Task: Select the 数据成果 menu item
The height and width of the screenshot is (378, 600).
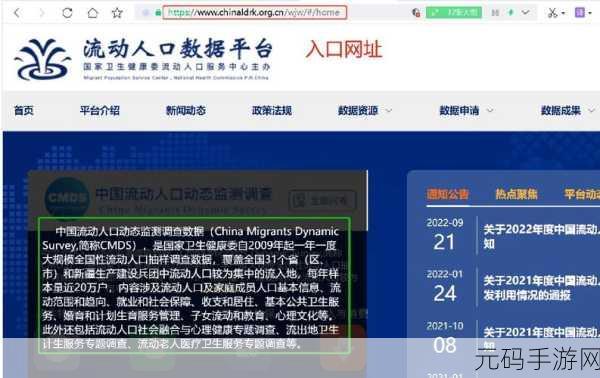Action: coord(561,111)
